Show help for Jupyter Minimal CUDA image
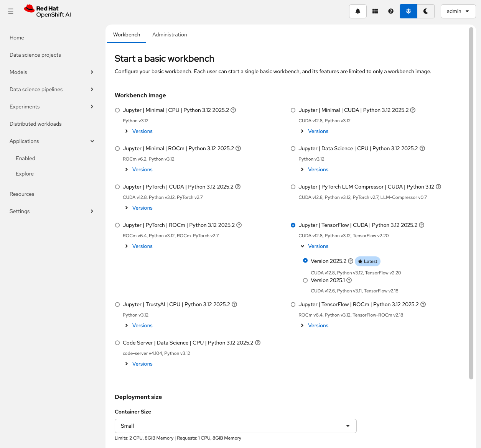 click(413, 110)
